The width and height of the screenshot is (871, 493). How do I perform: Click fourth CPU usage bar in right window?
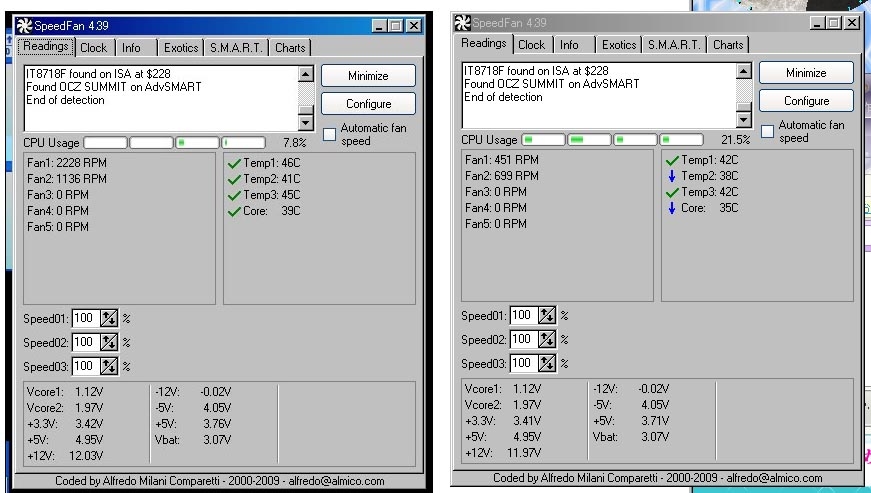[682, 139]
